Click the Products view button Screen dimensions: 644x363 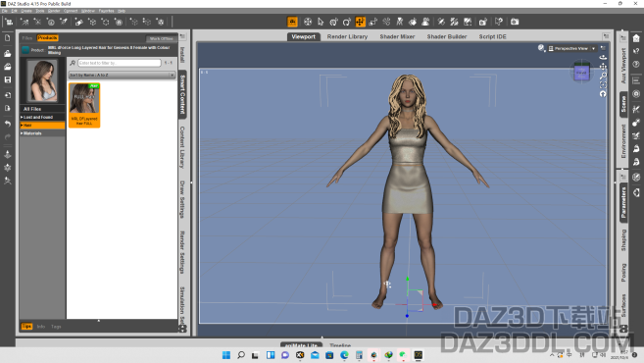coord(47,38)
